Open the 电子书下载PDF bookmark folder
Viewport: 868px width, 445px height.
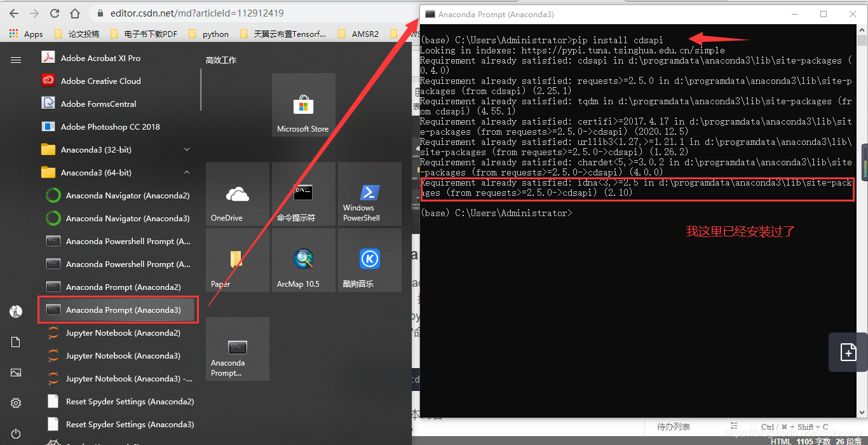tap(144, 34)
